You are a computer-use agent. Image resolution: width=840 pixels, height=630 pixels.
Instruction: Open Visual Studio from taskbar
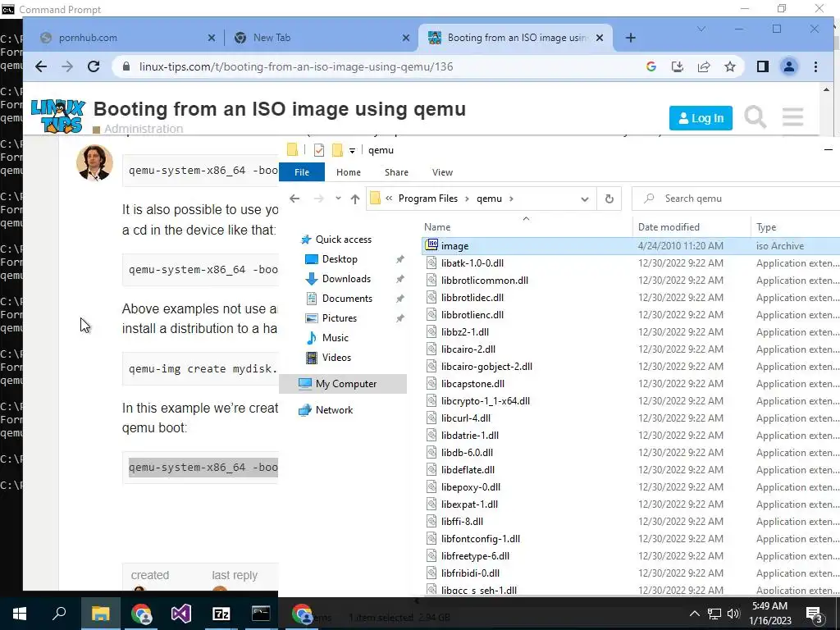point(181,614)
